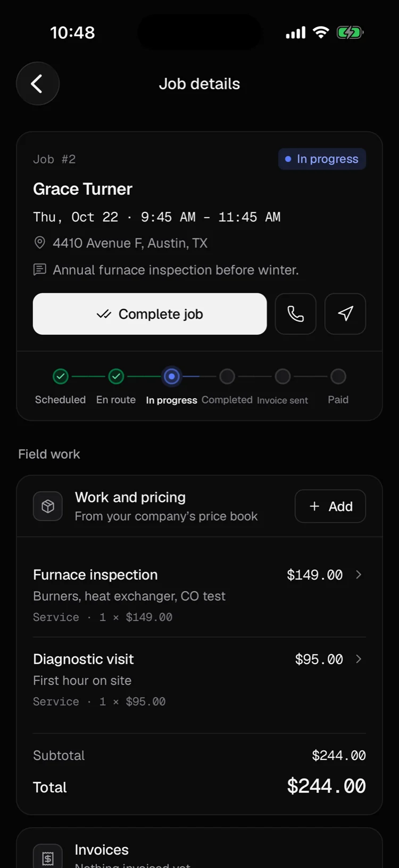Tap the 10:48 clock in status bar

coord(72,32)
